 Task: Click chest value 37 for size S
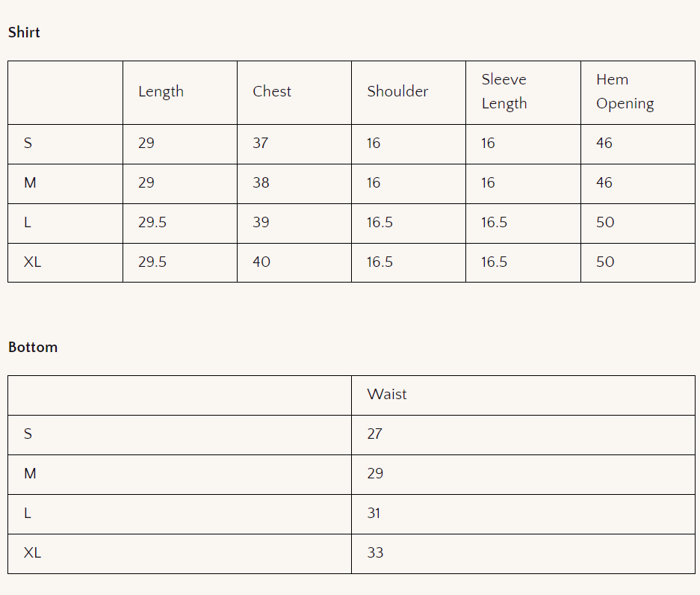coord(260,143)
